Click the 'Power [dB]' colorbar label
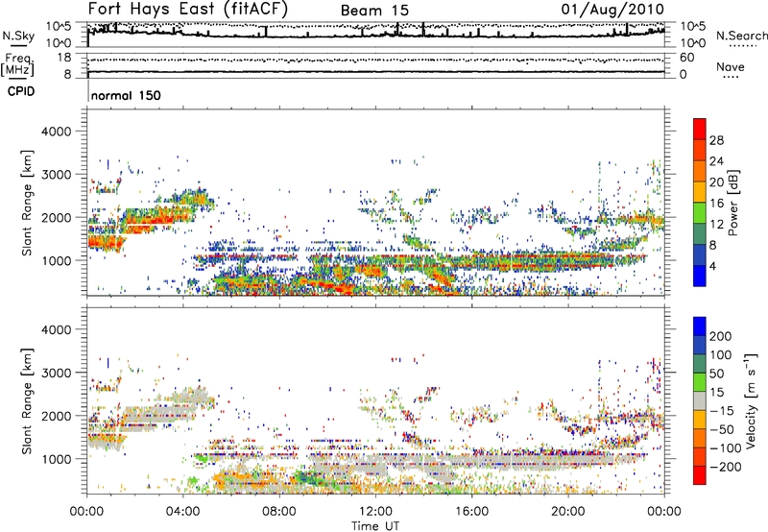 [x=732, y=203]
